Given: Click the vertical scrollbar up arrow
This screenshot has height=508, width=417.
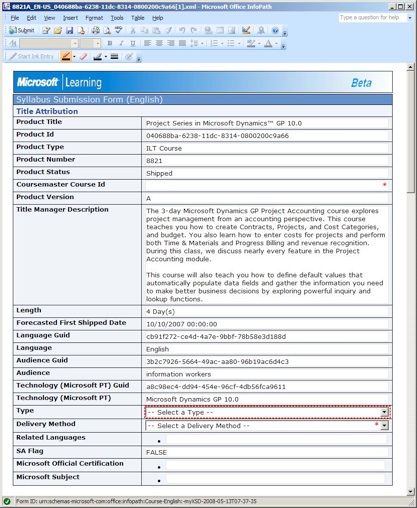Looking at the screenshot, I should [410, 68].
